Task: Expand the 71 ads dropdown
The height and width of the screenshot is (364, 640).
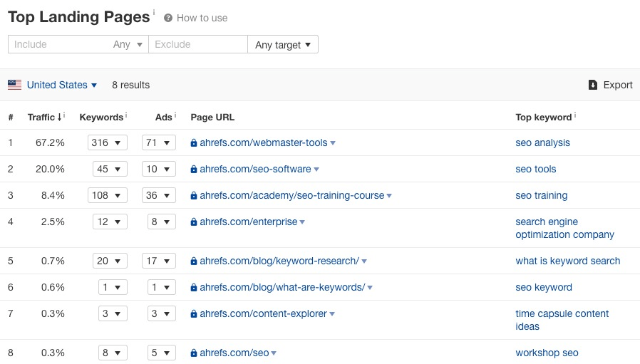Action: point(159,142)
